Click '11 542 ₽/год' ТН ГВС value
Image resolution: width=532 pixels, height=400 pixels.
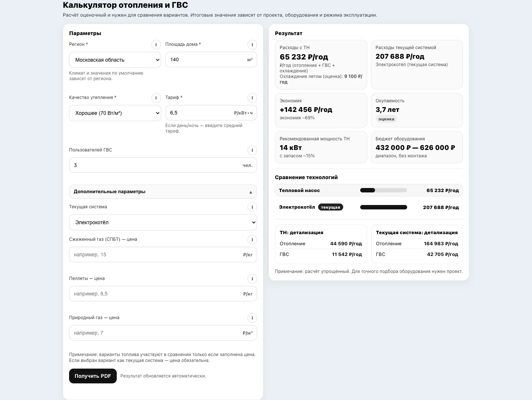347,254
